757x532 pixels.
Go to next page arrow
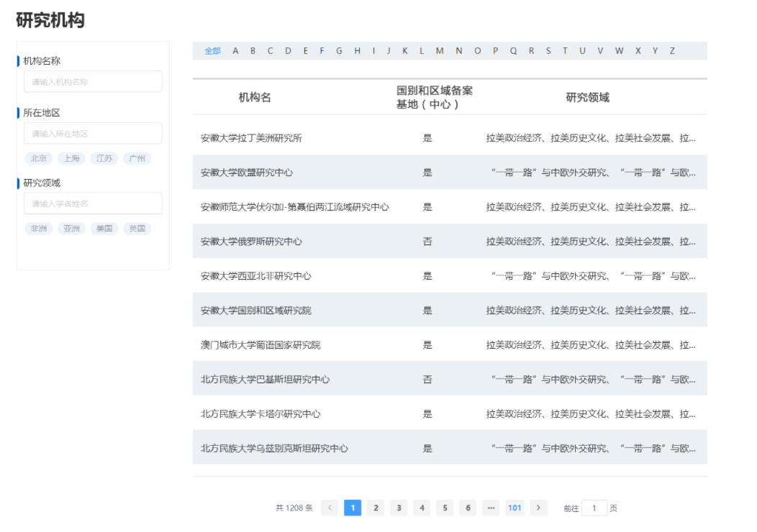coord(538,508)
